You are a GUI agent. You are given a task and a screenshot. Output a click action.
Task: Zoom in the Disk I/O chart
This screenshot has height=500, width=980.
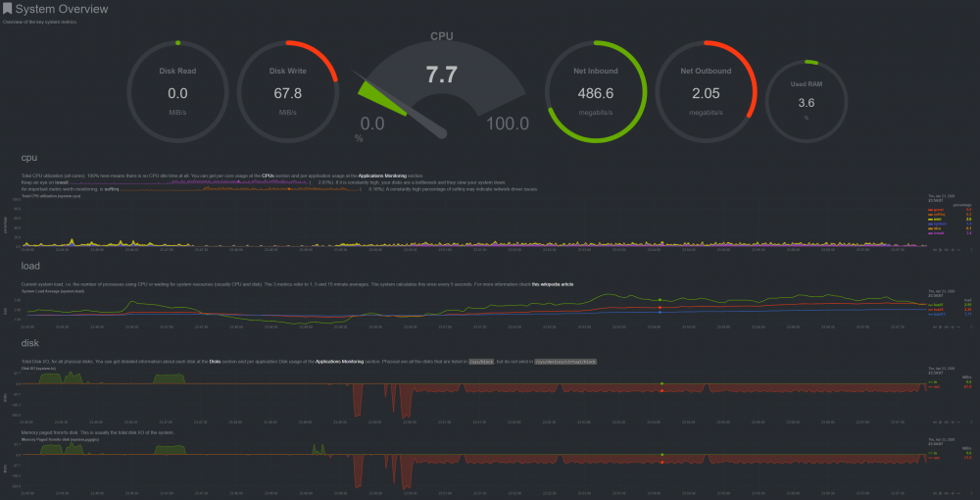pos(953,423)
